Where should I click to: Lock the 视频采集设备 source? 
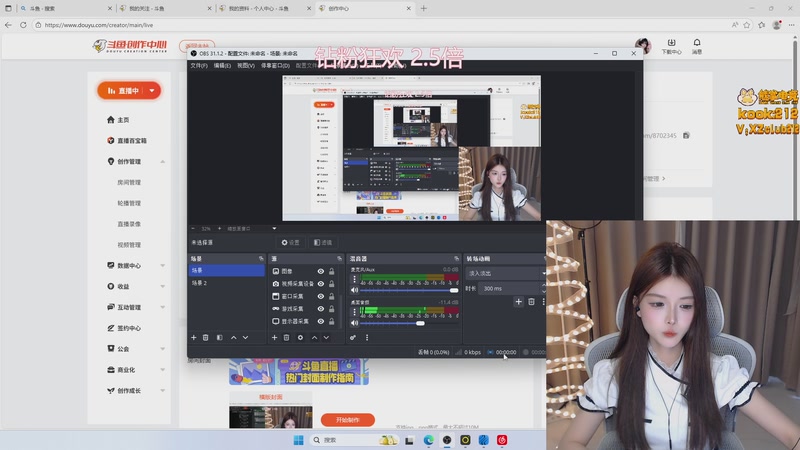click(332, 284)
